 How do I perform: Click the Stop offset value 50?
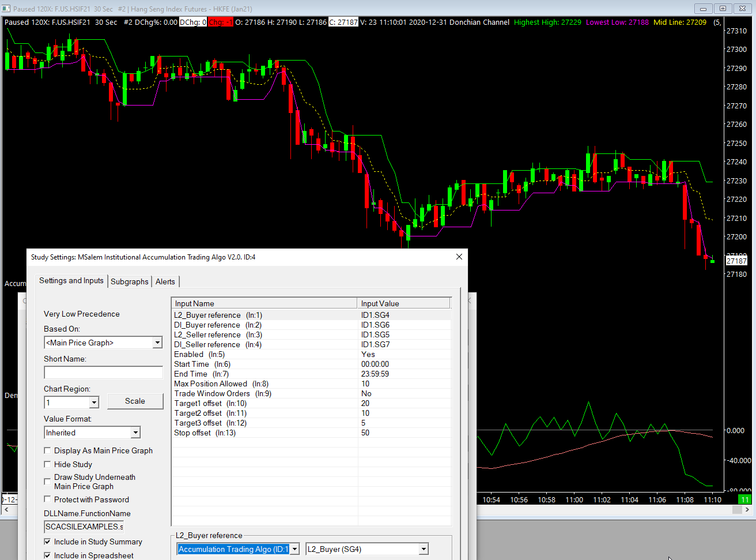pos(365,433)
